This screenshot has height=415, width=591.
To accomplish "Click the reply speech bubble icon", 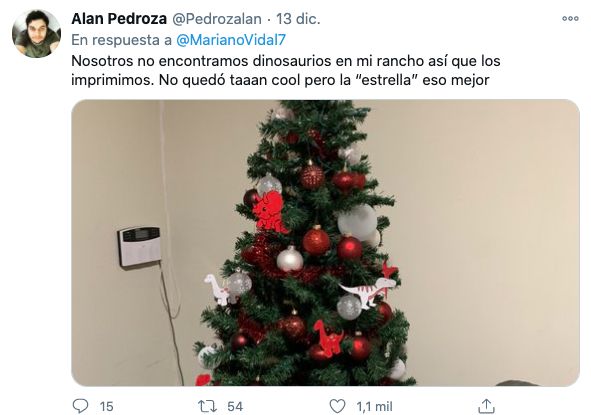I will click(x=80, y=406).
